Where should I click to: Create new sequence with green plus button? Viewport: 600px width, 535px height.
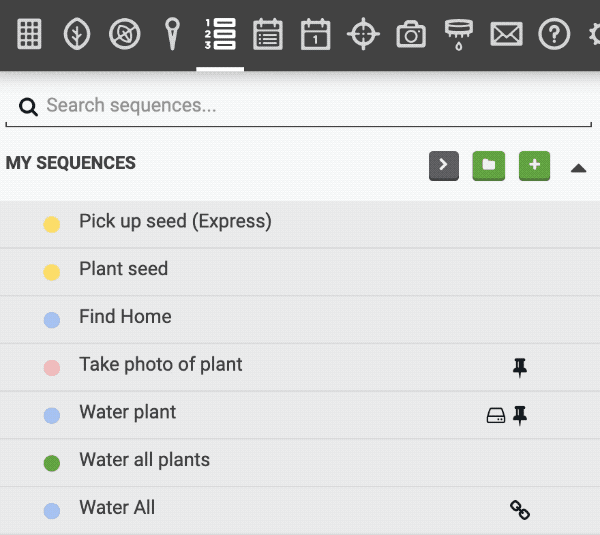click(534, 166)
